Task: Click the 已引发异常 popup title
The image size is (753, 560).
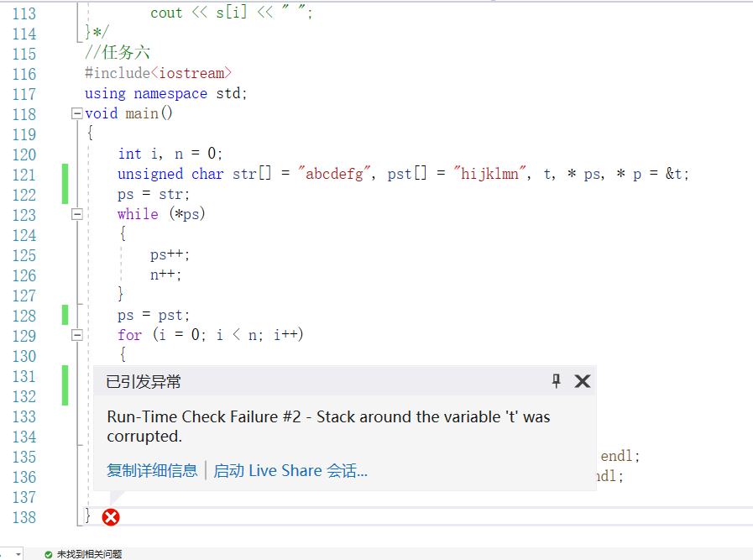Action: 143,382
